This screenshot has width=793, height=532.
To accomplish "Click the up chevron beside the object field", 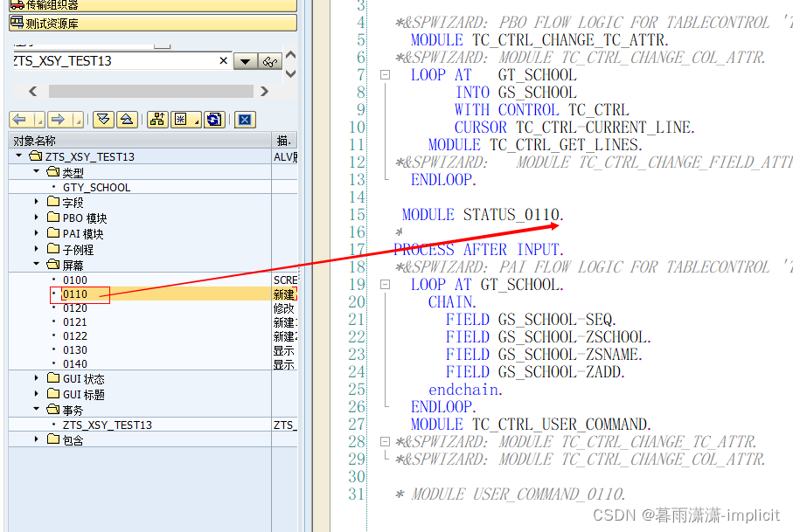I will tap(291, 54).
